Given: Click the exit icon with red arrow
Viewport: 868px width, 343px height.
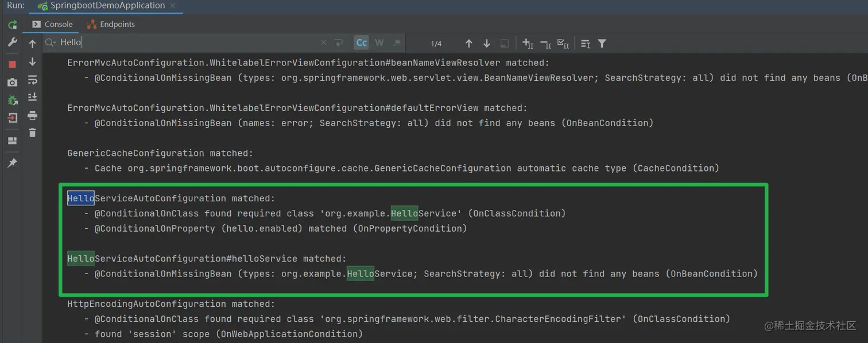Looking at the screenshot, I should [x=12, y=118].
